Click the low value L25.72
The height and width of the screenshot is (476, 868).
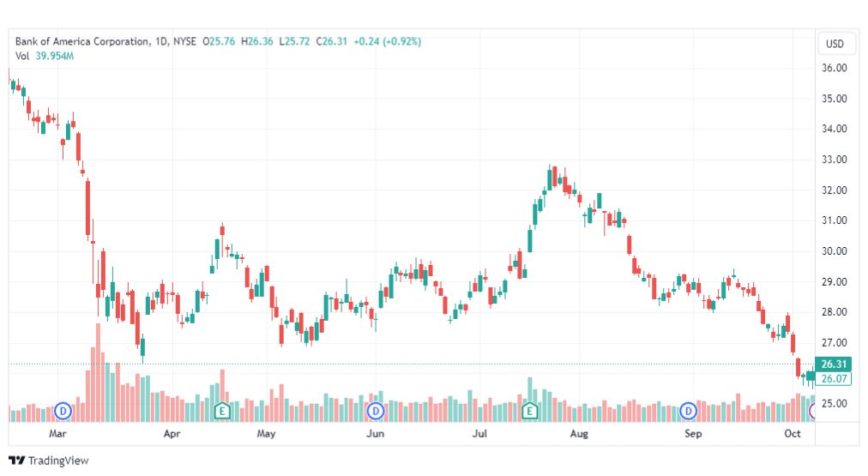click(x=294, y=41)
